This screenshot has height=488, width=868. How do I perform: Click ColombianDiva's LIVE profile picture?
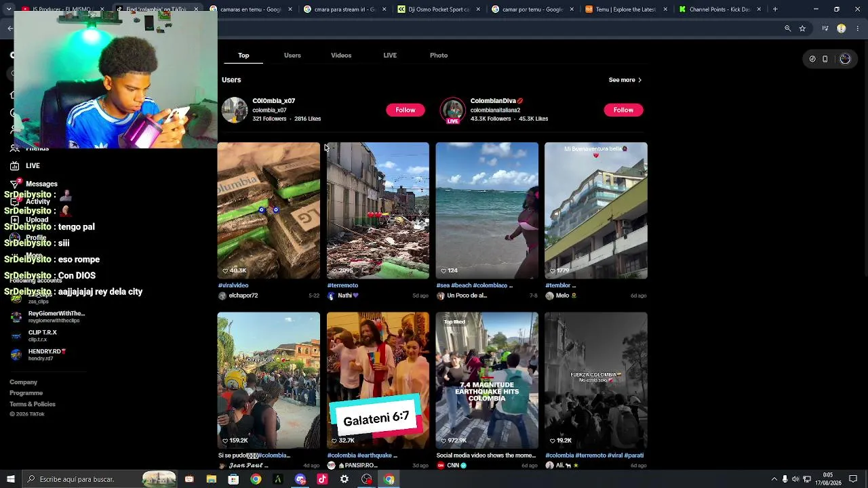point(452,110)
